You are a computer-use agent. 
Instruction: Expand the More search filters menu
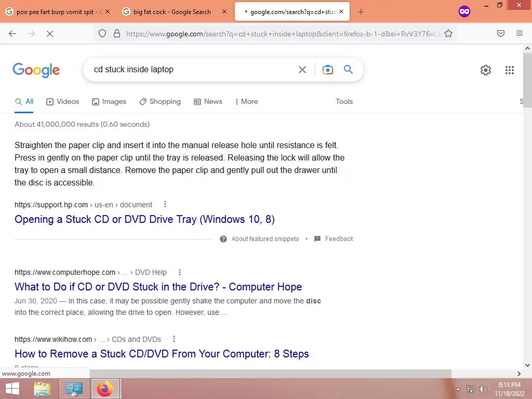(x=247, y=101)
